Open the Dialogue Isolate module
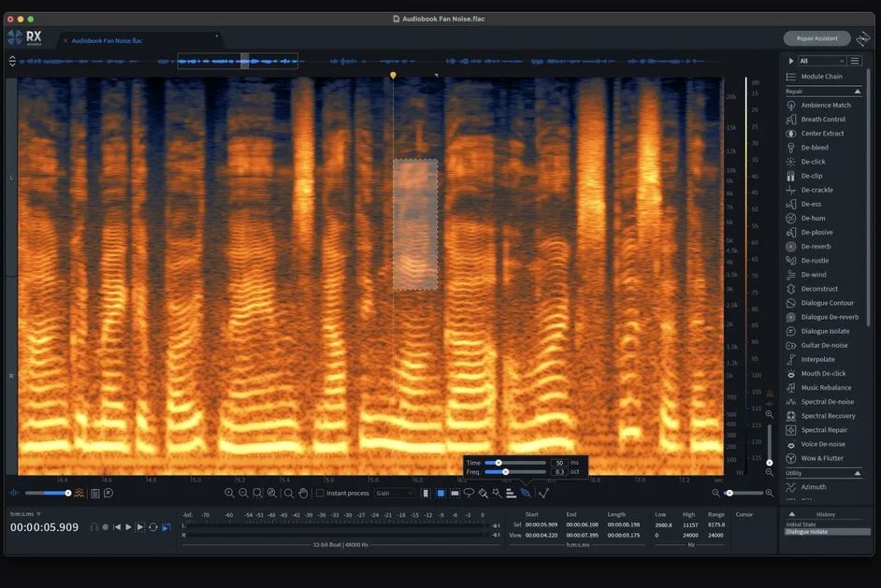 coord(825,331)
